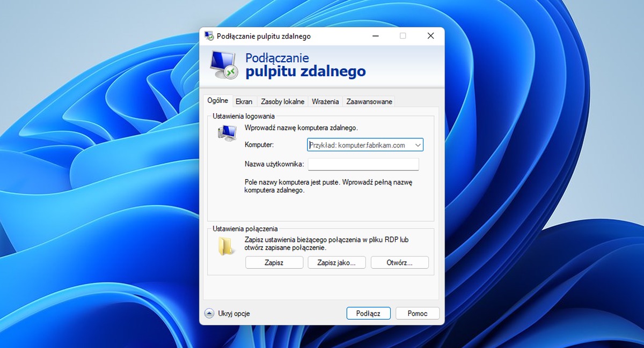The image size is (644, 348).
Task: Select the Ogólne tab
Action: [x=217, y=101]
